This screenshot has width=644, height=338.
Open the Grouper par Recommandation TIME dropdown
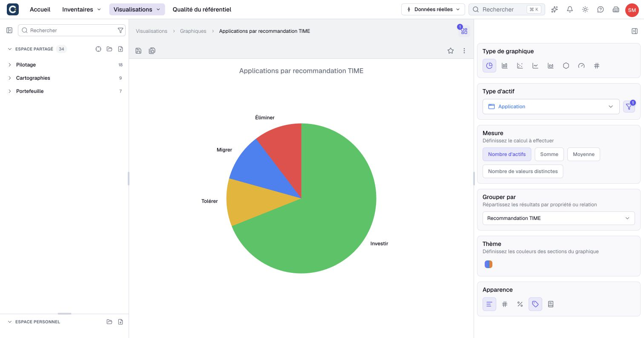tap(558, 218)
